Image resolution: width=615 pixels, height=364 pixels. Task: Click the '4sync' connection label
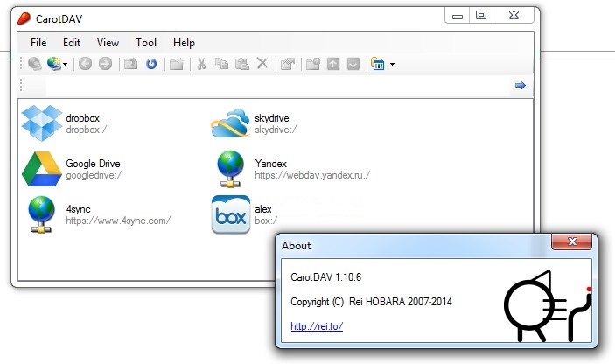click(78, 209)
